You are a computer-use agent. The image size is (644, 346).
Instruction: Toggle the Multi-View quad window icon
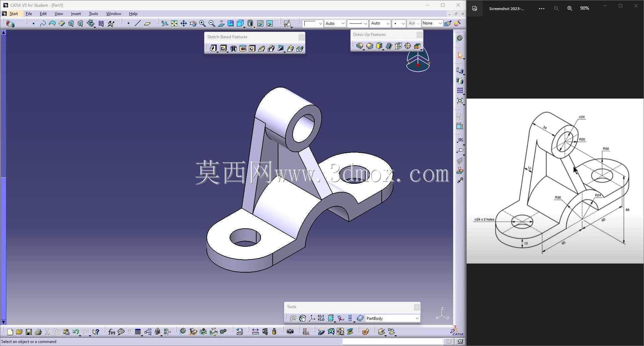pyautogui.click(x=230, y=23)
